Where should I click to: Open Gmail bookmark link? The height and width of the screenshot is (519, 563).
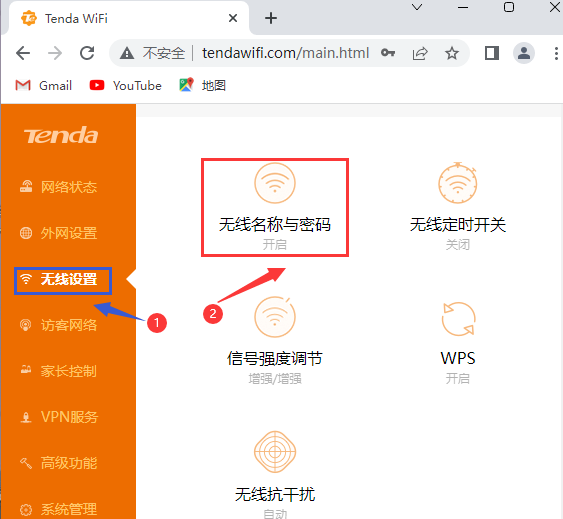pyautogui.click(x=43, y=85)
